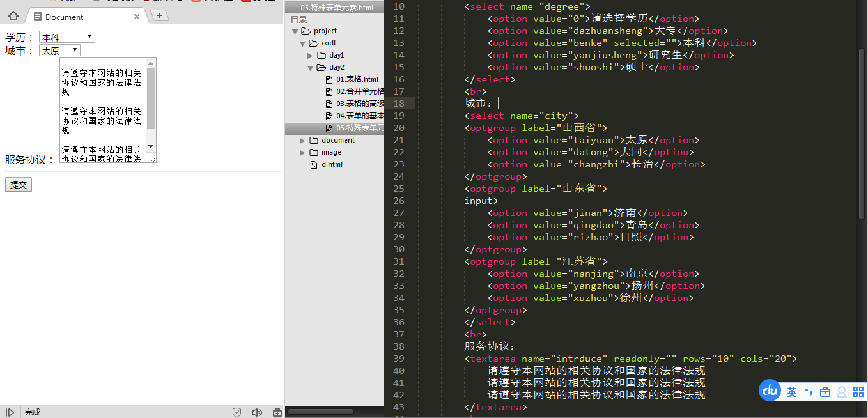Image resolution: width=868 pixels, height=418 pixels.
Task: Click the toolbox icon in browser status bar
Action: click(x=277, y=412)
